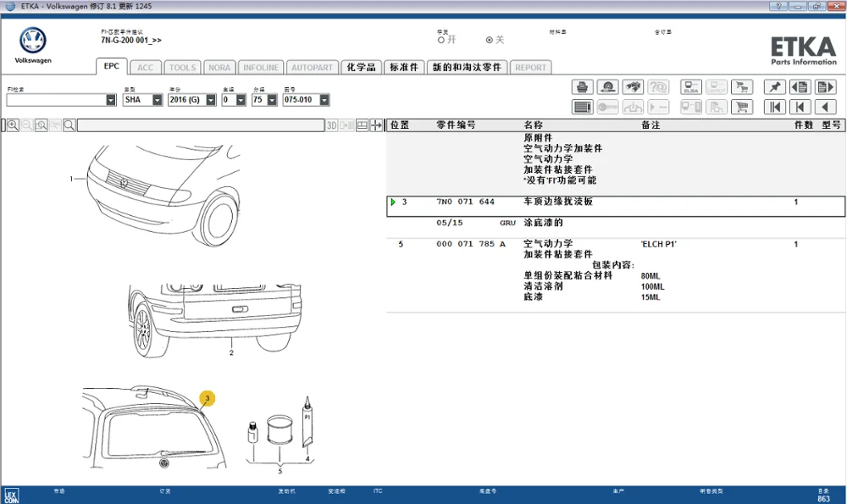Go to previous illustration page icon
The width and height of the screenshot is (847, 504).
(x=800, y=87)
